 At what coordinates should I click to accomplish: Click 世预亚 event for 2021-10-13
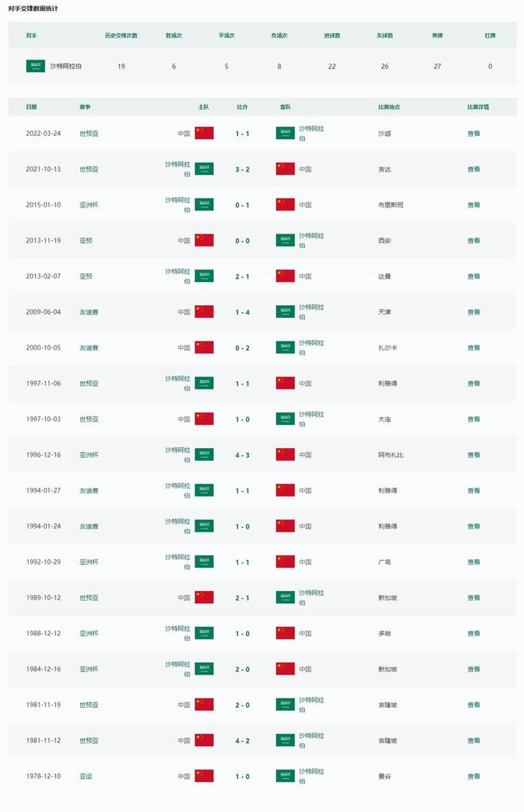point(89,169)
